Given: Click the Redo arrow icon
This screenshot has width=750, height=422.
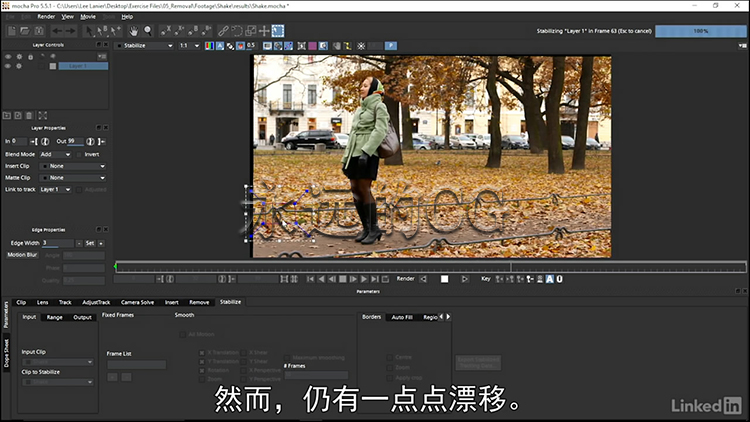Looking at the screenshot, I should click(x=70, y=31).
